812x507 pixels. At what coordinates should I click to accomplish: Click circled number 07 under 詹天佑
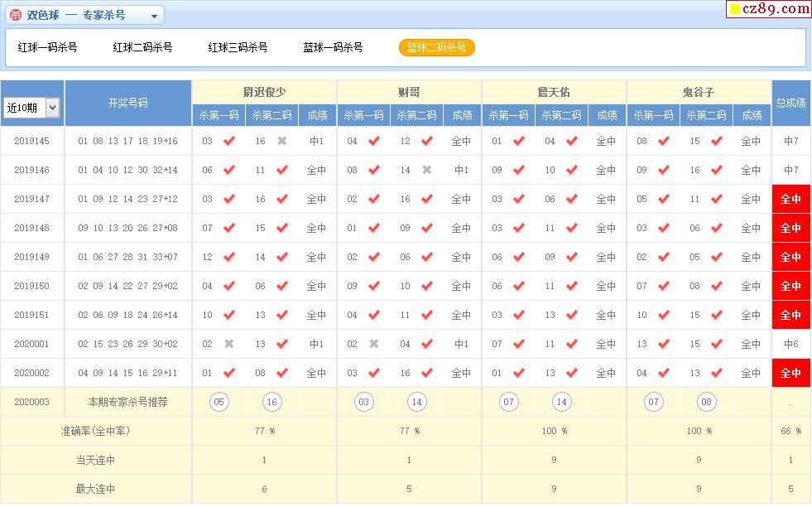click(509, 403)
